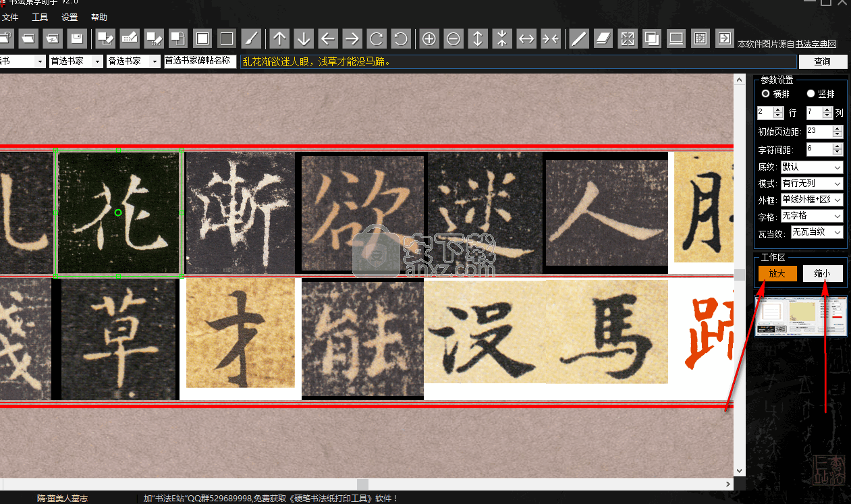Click the save floppy disk icon
The height and width of the screenshot is (504, 851).
[x=76, y=38]
